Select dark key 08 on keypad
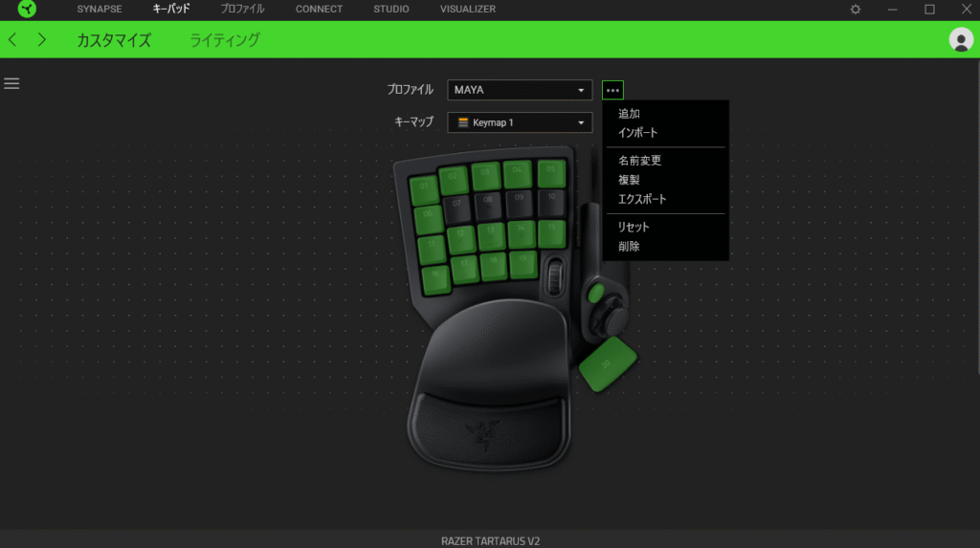Screen dimensions: 980x548 click(488, 205)
